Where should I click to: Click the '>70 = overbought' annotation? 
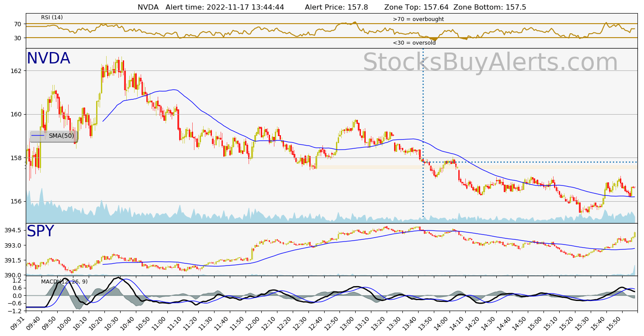418,19
